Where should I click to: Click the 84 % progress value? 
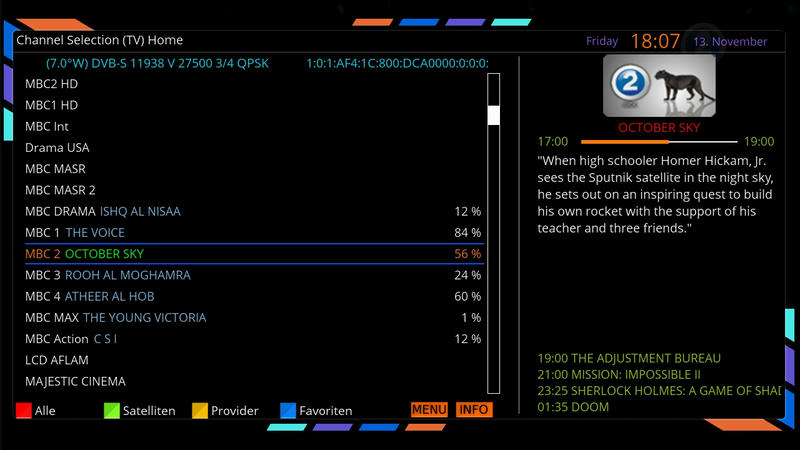point(467,233)
